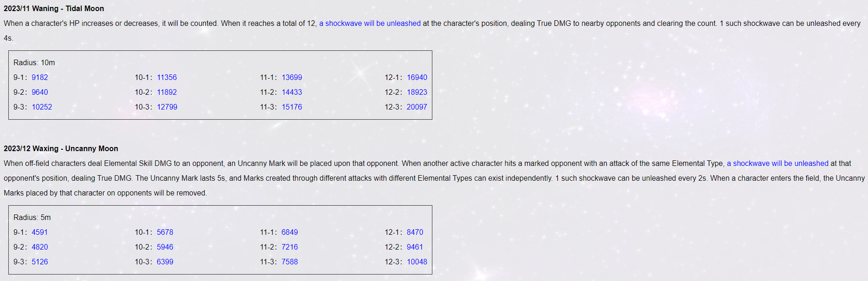The image size is (868, 281).
Task: Open the 16940 link for floor 12-1
Action: [417, 77]
